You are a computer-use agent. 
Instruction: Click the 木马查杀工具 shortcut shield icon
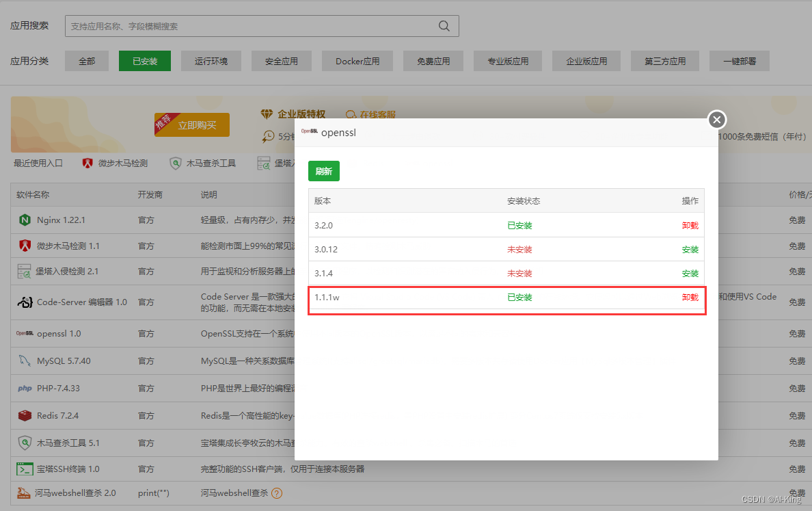pyautogui.click(x=176, y=163)
